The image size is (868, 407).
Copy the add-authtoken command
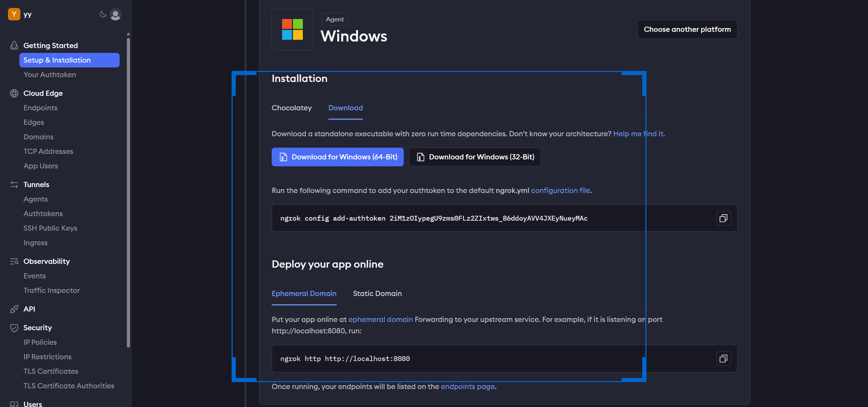click(723, 218)
